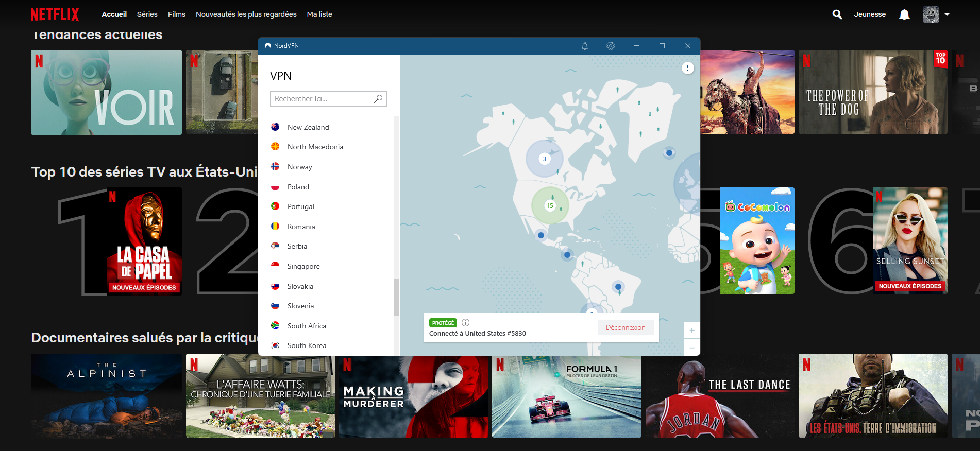Open Ma liste in Netflix
The image size is (980, 451).
point(319,14)
